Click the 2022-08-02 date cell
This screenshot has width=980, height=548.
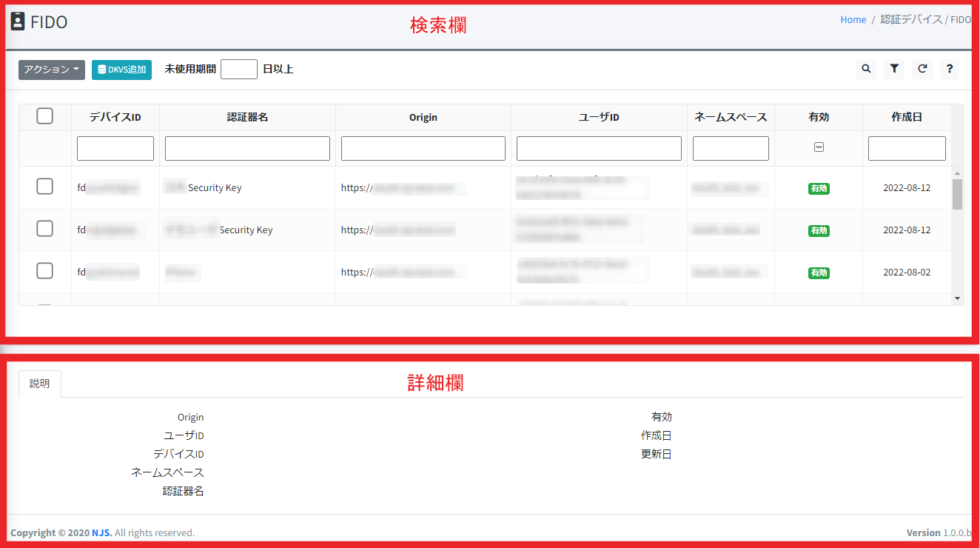coord(907,272)
